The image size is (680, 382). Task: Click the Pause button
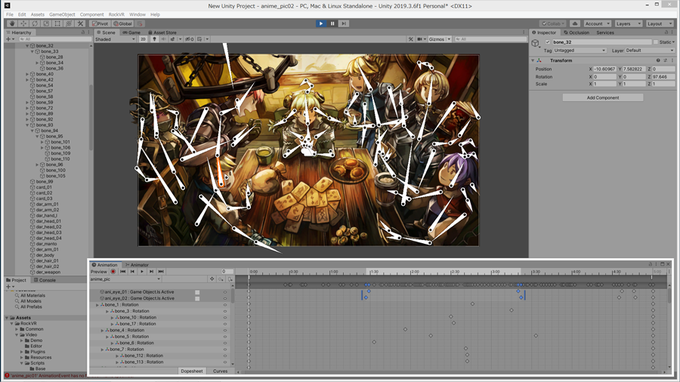pos(332,23)
